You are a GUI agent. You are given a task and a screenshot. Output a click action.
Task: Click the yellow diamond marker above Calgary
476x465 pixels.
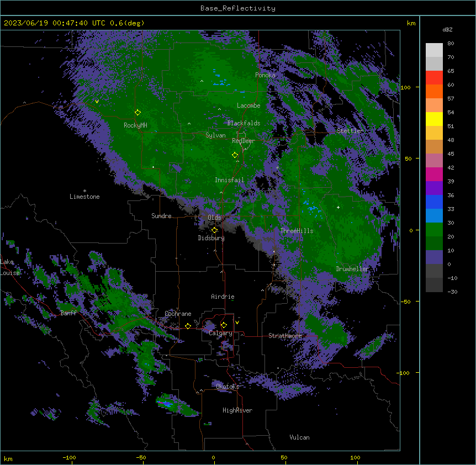click(x=224, y=325)
